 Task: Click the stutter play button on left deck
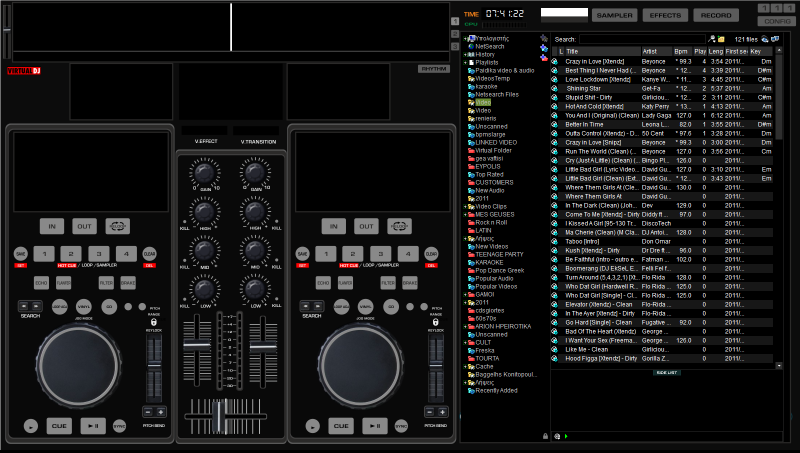[31, 425]
